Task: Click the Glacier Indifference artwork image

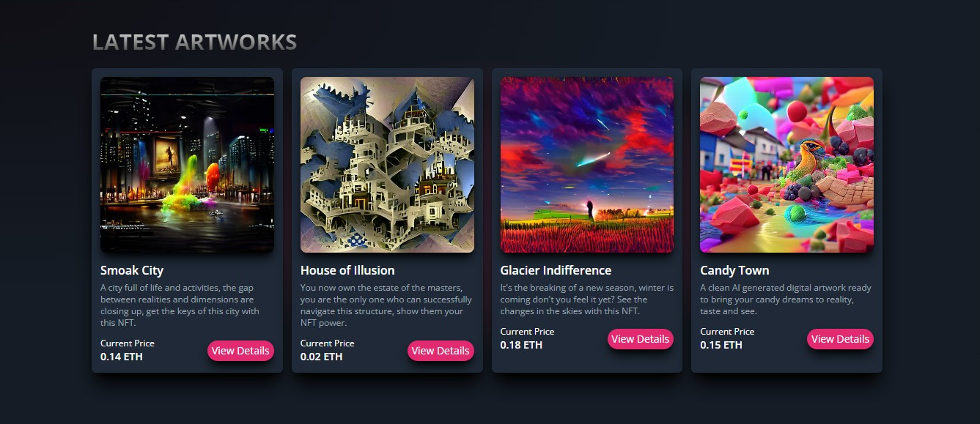Action: tap(587, 165)
